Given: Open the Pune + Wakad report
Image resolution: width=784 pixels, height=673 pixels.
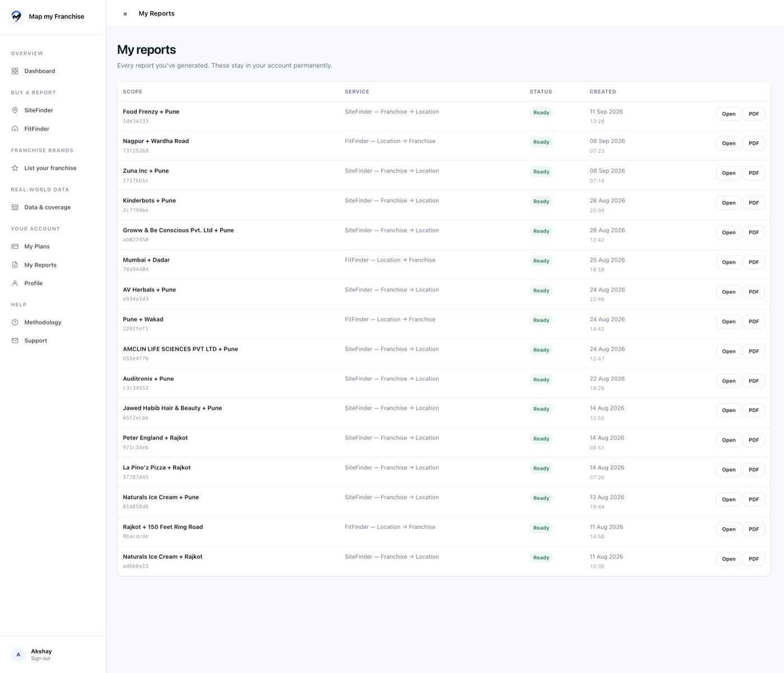Looking at the screenshot, I should coord(729,322).
